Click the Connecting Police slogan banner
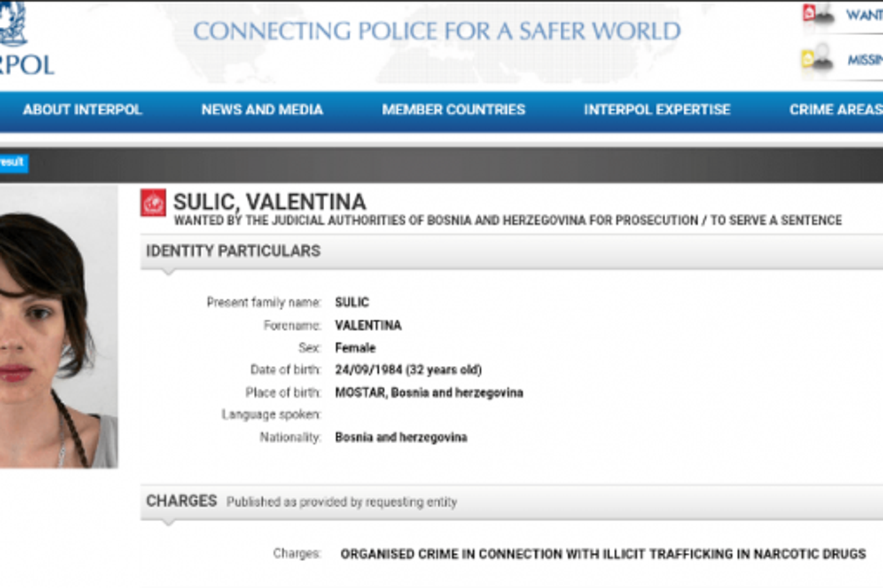 point(437,32)
